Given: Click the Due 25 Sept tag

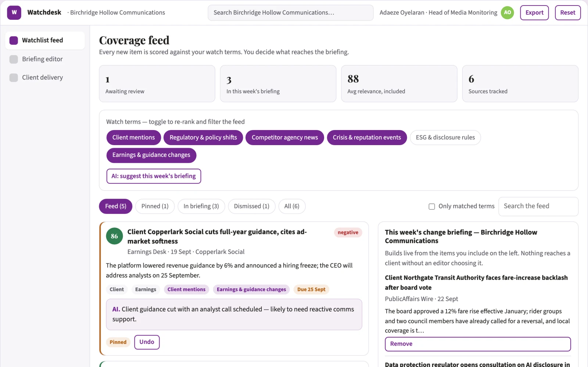Looking at the screenshot, I should 311,289.
